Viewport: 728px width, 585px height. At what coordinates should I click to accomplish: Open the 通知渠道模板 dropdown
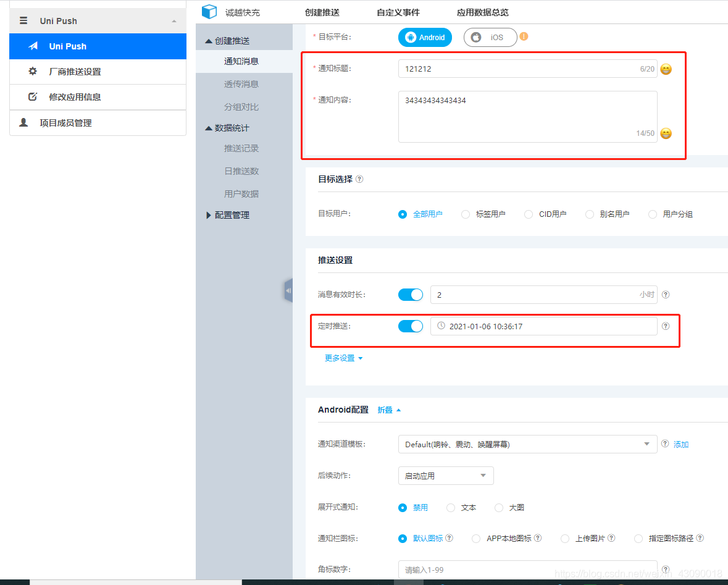pos(527,444)
